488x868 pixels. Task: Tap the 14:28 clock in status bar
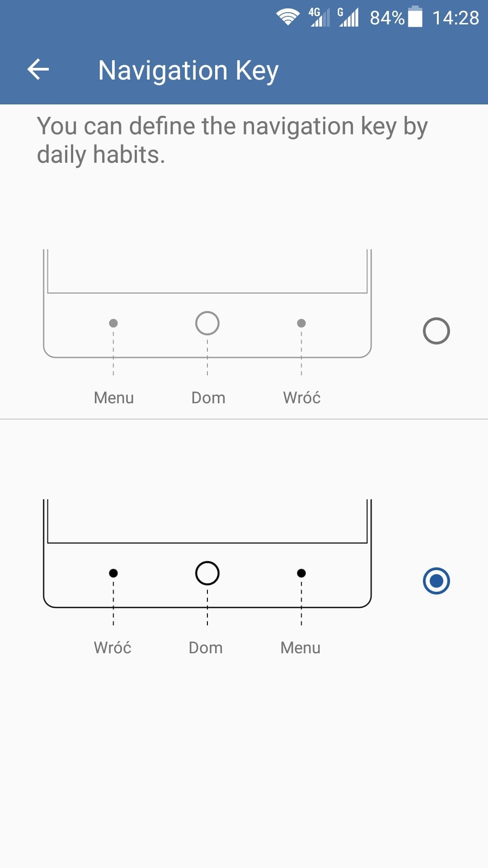(455, 18)
